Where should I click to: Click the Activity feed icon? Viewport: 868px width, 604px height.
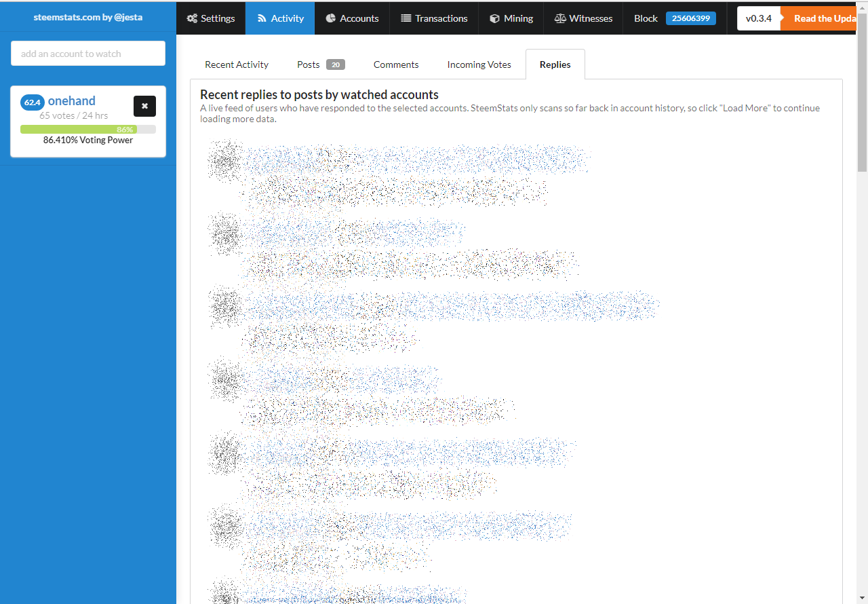point(262,18)
